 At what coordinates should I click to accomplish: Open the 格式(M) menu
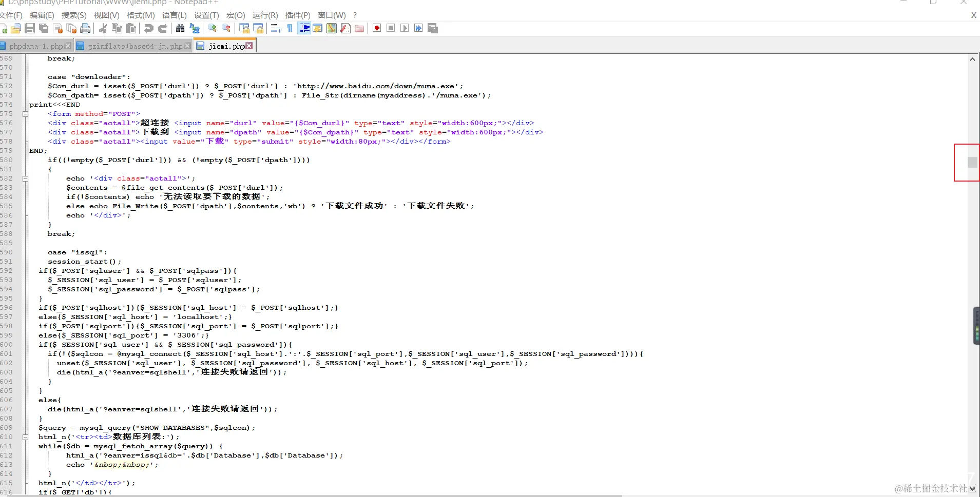pos(141,15)
